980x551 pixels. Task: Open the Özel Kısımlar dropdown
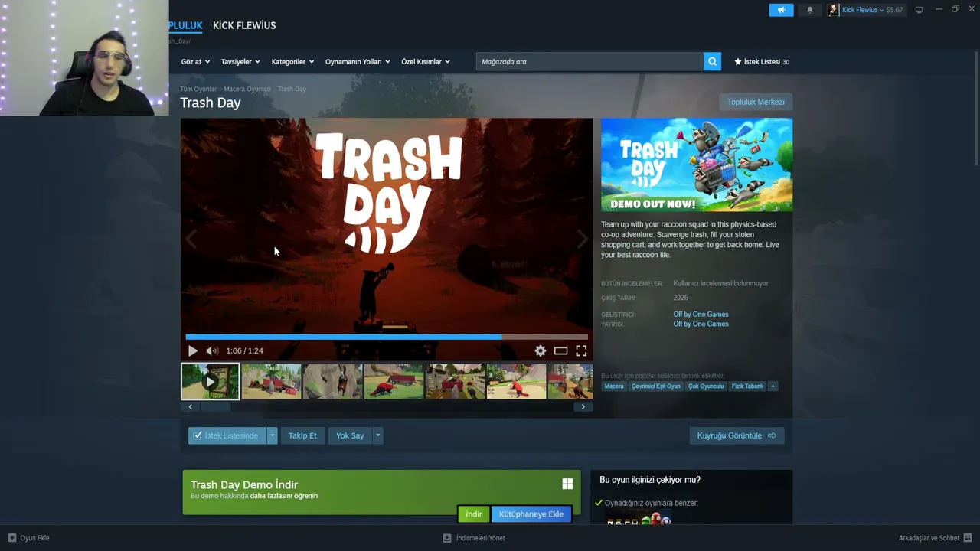tap(426, 61)
